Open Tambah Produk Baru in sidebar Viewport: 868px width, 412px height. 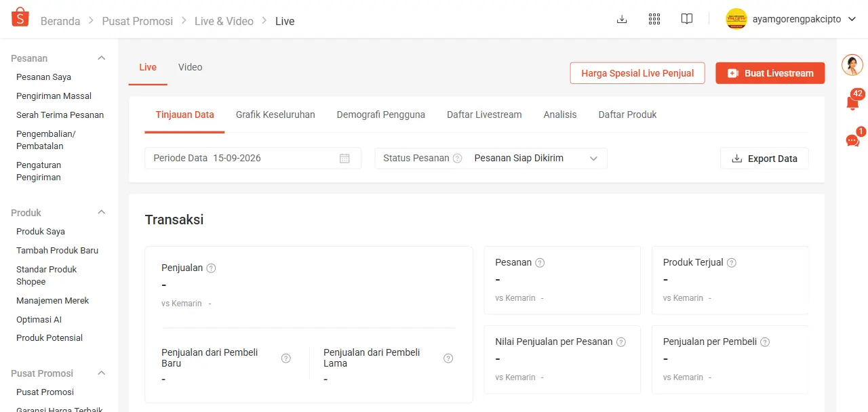coord(57,251)
